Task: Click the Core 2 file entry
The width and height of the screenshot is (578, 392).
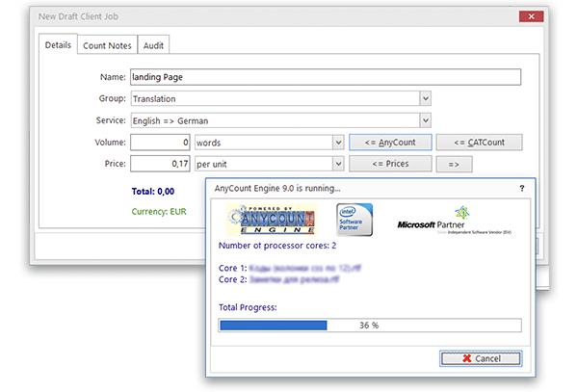Action: pos(278,279)
